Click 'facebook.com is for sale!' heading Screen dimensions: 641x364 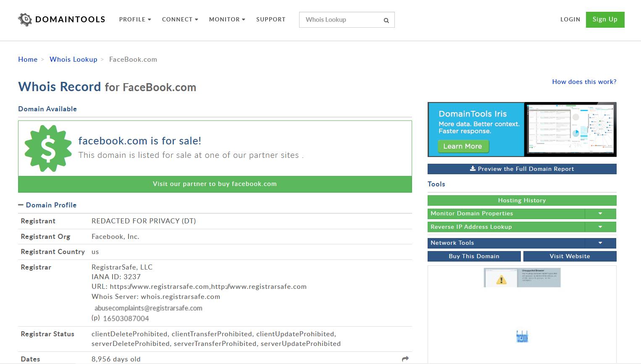tap(140, 141)
